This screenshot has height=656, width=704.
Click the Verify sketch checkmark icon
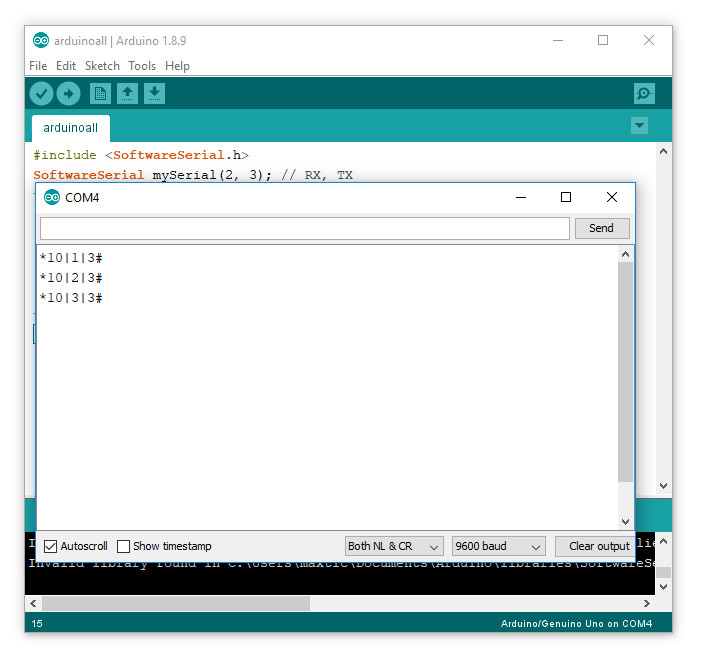(41, 94)
